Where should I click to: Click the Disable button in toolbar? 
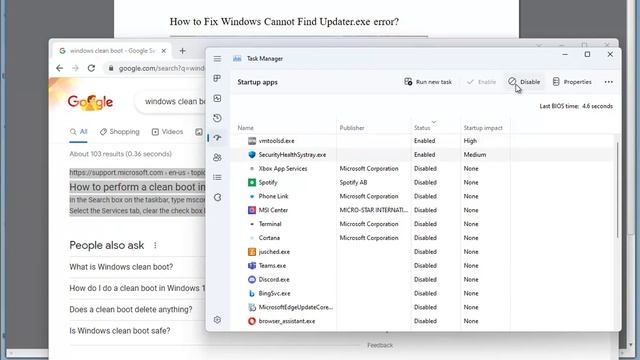pos(524,82)
